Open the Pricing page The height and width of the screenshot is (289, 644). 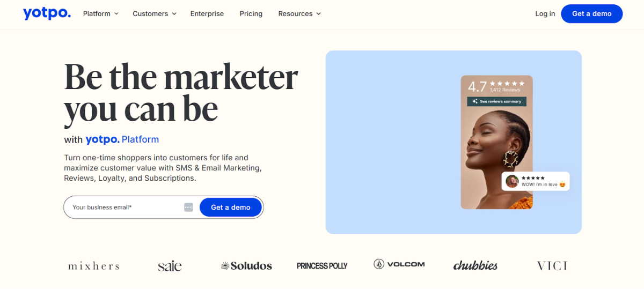click(251, 14)
